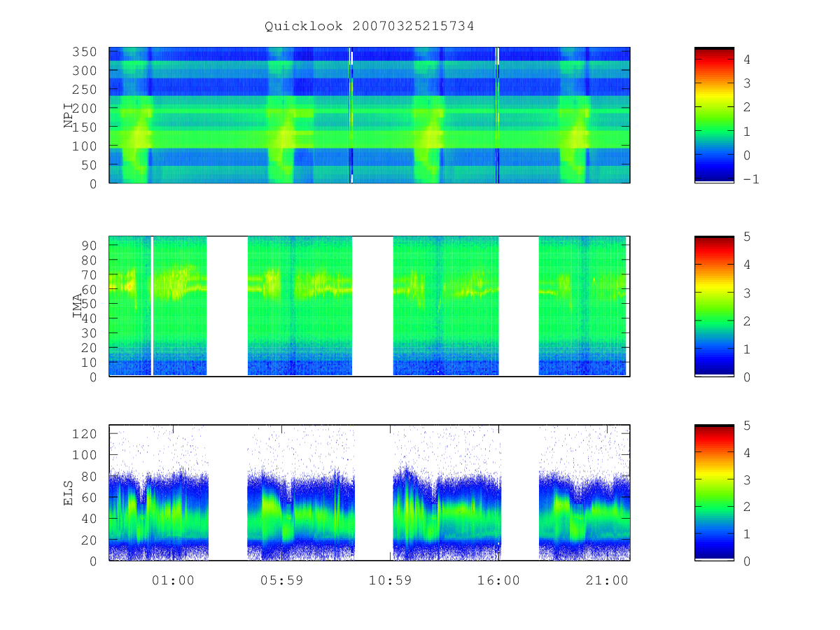Click the NPI panel color bar

[x=714, y=115]
